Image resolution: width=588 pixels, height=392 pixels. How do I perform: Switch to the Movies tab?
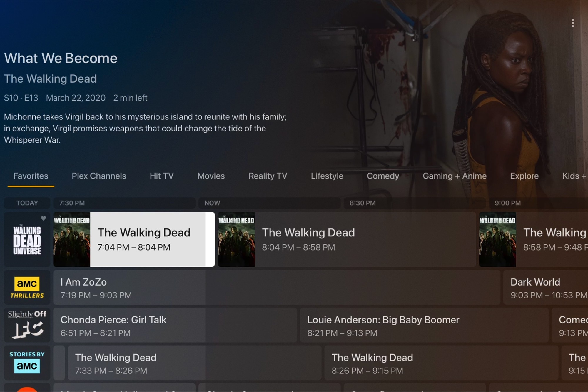tap(211, 176)
